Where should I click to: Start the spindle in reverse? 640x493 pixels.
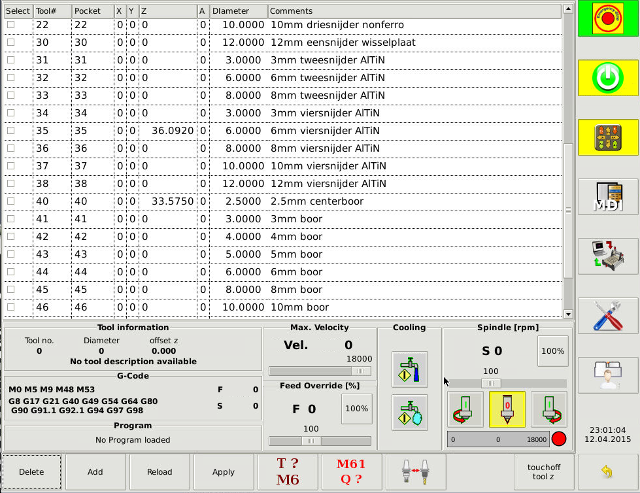[x=465, y=410]
